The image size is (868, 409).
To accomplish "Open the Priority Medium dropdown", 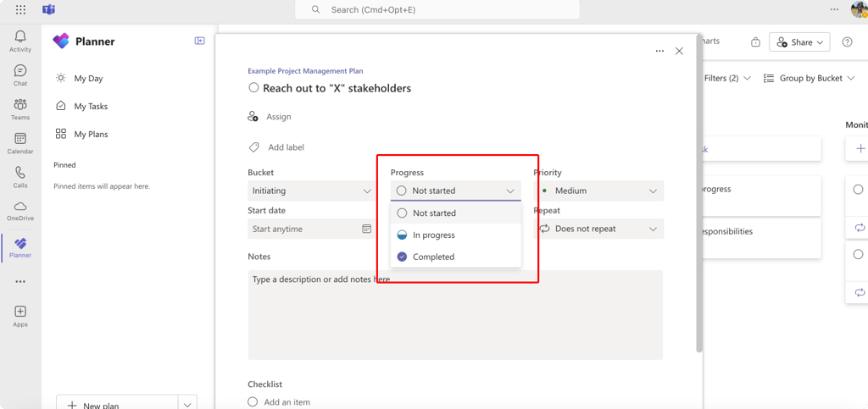I will (598, 191).
